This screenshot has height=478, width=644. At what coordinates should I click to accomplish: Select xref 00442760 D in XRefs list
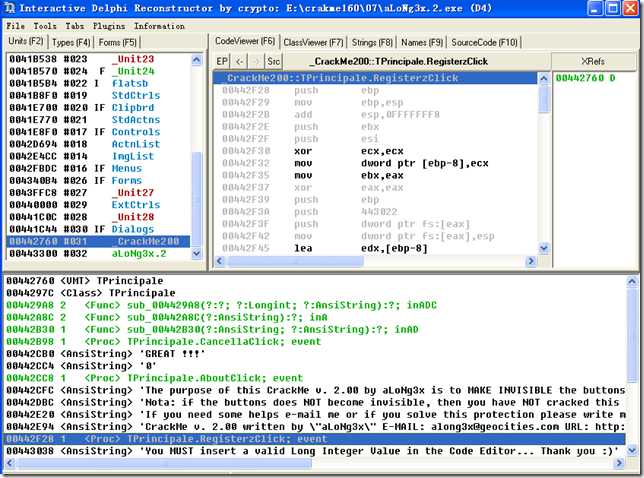pos(586,78)
